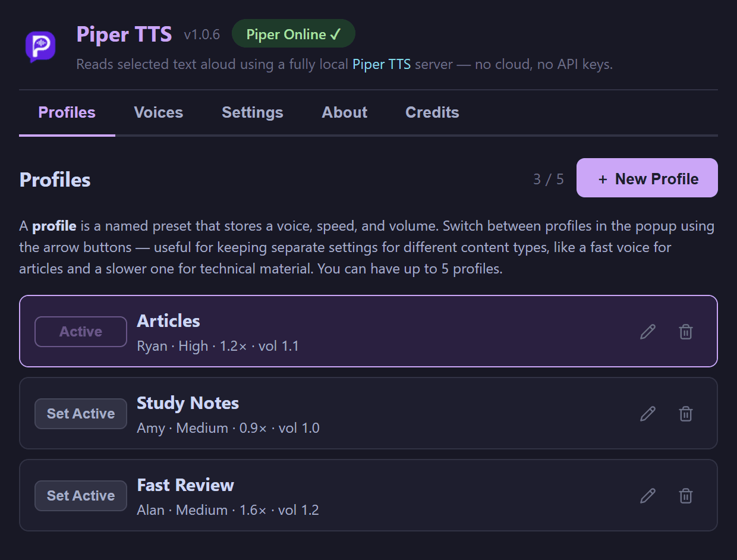Click the pencil icon for Fast Review
The height and width of the screenshot is (560, 737).
[648, 496]
